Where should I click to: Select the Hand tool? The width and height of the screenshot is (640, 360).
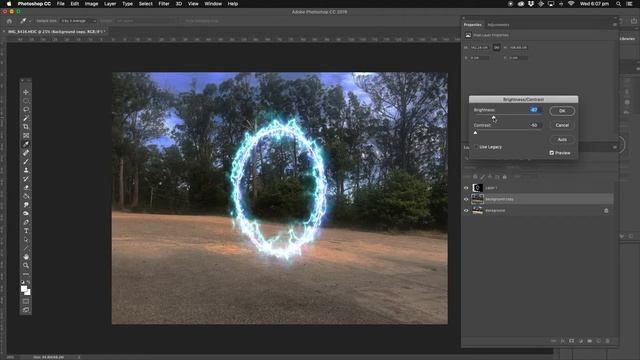click(x=26, y=257)
